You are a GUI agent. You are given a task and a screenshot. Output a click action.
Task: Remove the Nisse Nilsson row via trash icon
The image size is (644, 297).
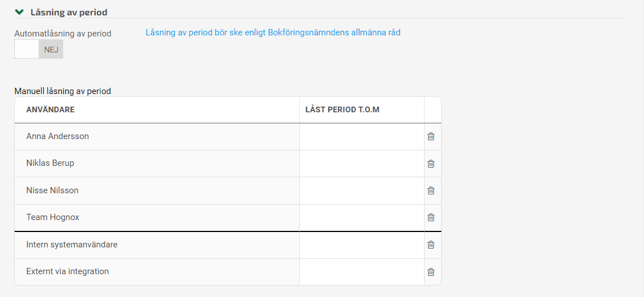pos(431,190)
